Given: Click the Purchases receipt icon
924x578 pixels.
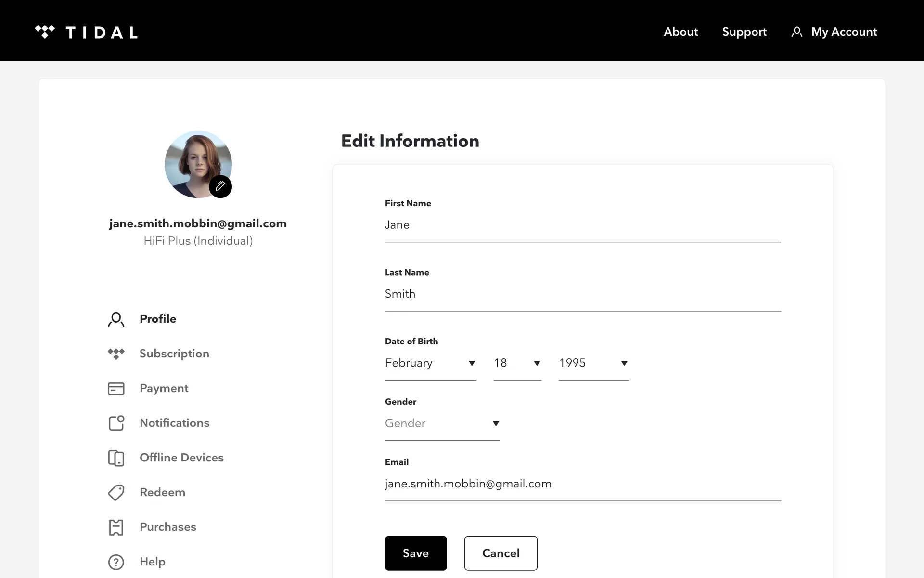Looking at the screenshot, I should (x=116, y=527).
